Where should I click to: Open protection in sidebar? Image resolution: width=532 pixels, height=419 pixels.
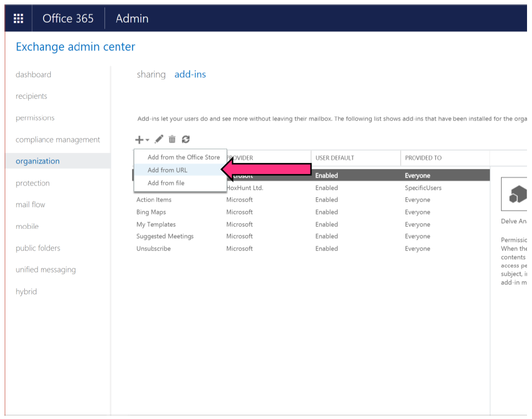(33, 183)
